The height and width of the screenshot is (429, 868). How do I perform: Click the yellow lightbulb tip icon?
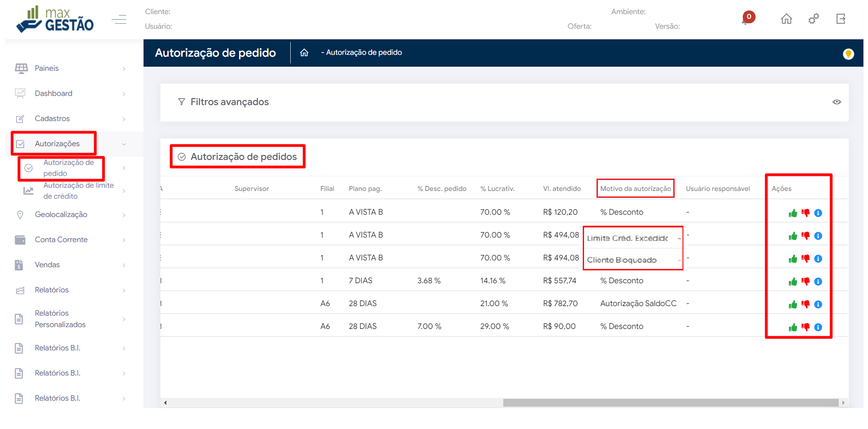[848, 54]
